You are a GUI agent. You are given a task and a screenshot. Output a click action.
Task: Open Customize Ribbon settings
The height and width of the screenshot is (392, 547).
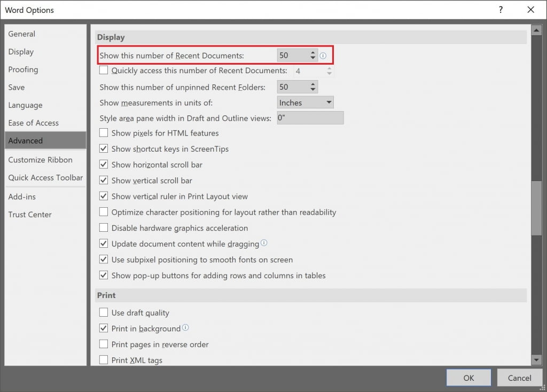click(x=45, y=160)
